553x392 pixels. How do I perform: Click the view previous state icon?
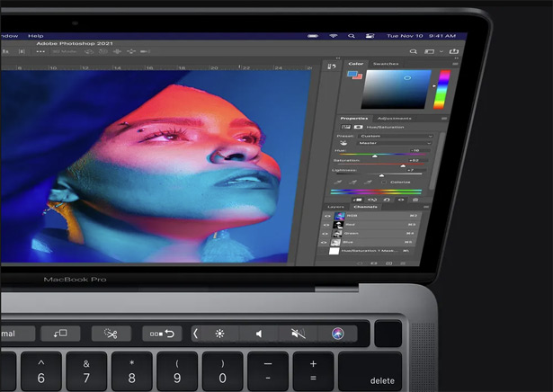click(371, 200)
